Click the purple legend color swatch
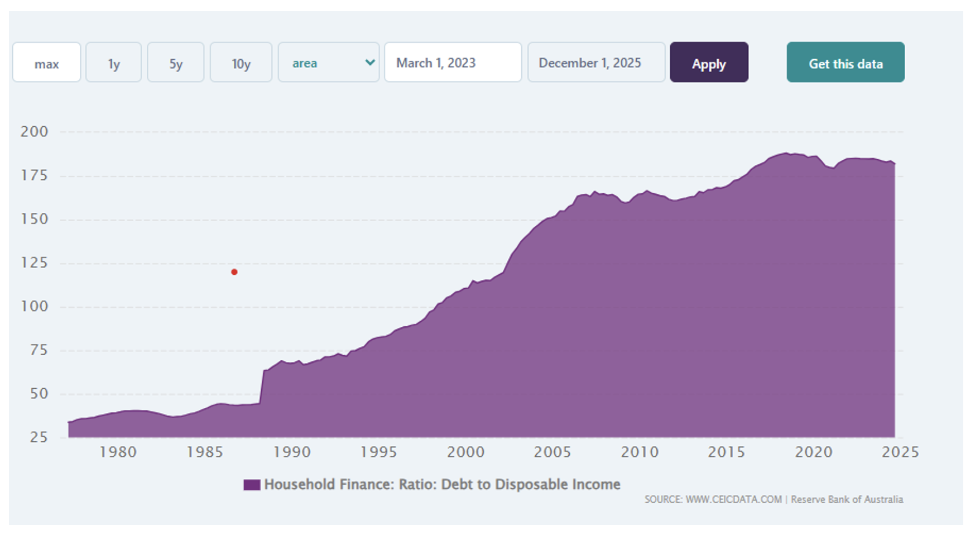Image resolution: width=980 pixels, height=534 pixels. pos(252,485)
